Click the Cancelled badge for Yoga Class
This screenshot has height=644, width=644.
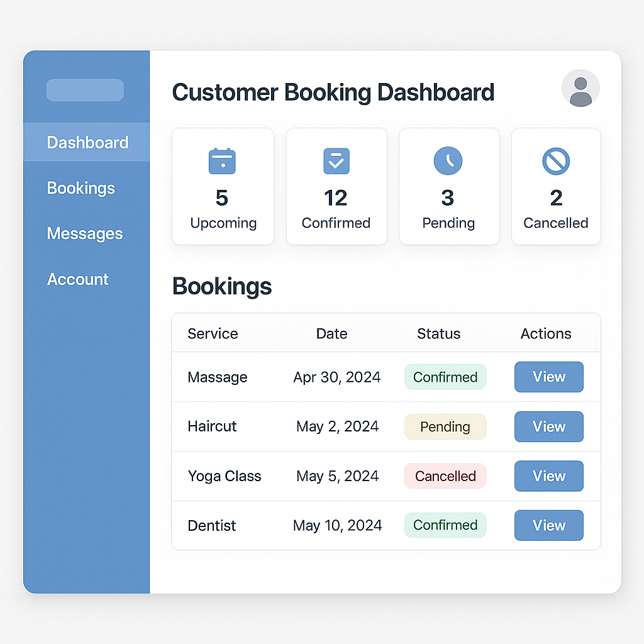click(x=445, y=476)
